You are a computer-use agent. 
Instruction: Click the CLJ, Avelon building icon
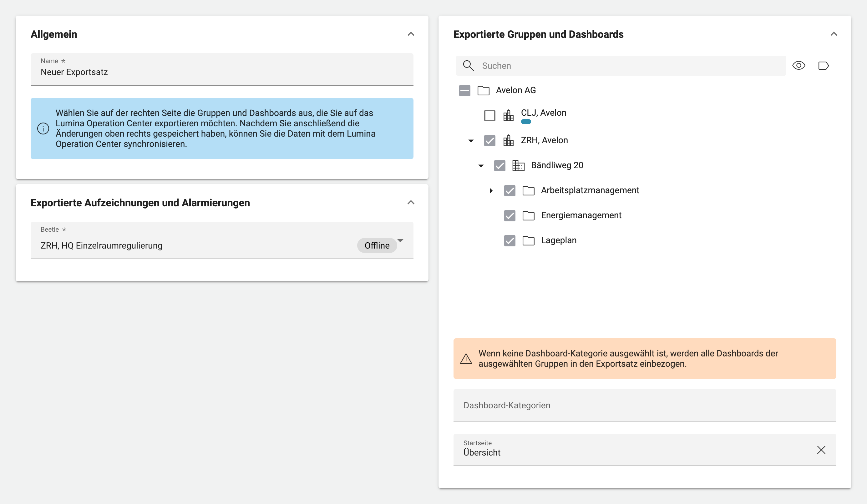point(508,116)
